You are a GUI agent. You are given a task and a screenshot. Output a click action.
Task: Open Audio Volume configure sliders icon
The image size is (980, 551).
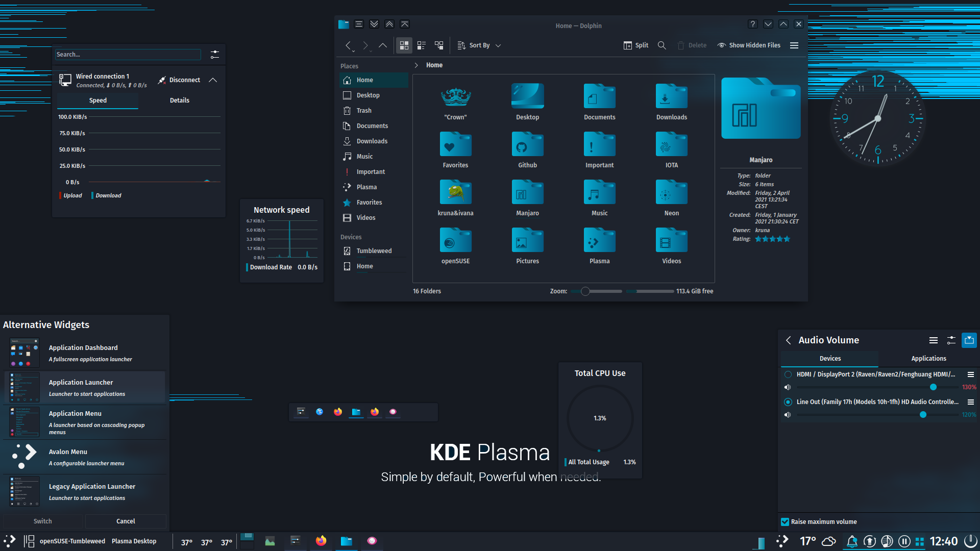click(951, 340)
